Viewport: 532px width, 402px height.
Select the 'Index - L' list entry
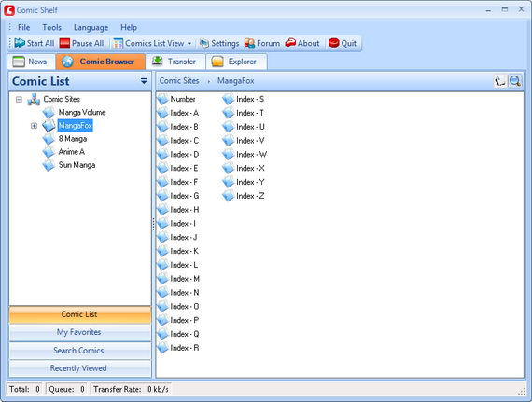tap(178, 265)
